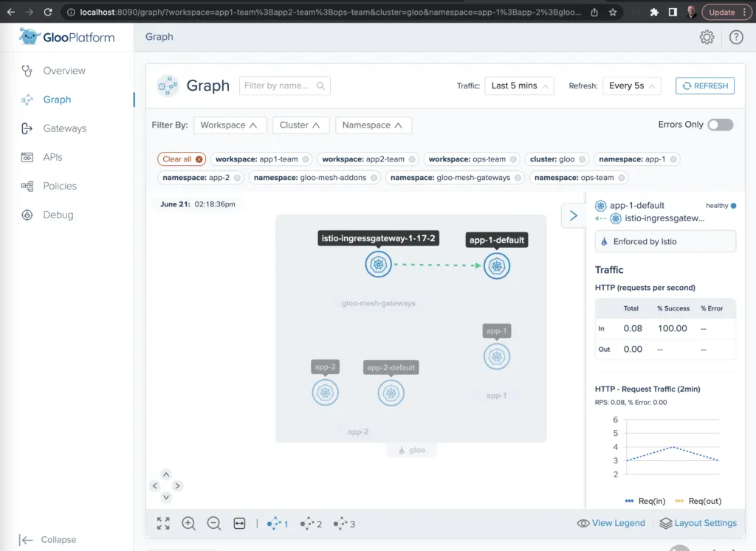Screen dimensions: 756x551
Task: Click the browser forward arrow
Action: tap(29, 12)
